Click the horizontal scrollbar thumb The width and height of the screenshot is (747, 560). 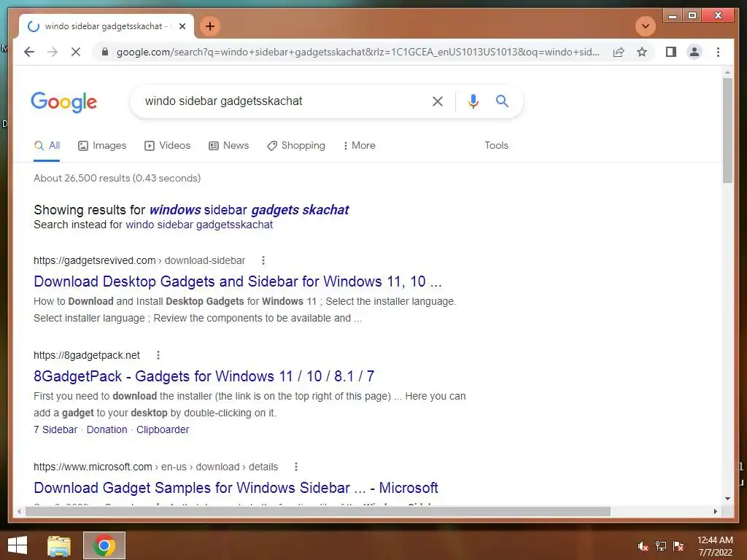pos(318,511)
